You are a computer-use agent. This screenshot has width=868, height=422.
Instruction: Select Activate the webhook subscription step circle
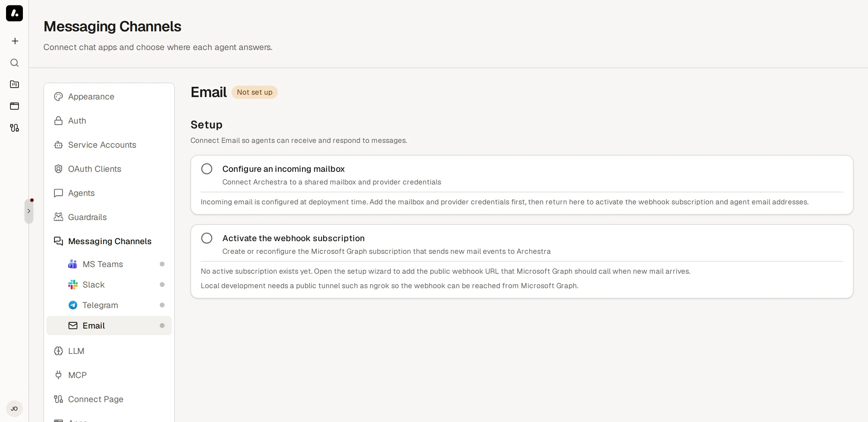[207, 238]
